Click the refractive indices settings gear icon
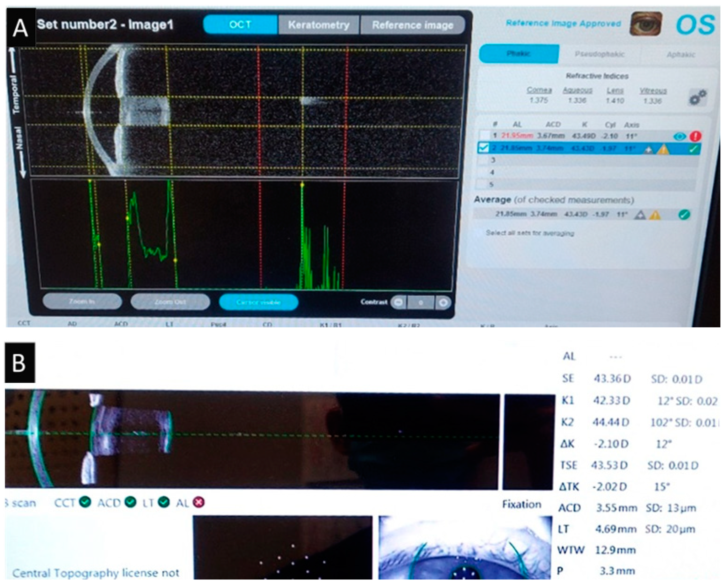The height and width of the screenshot is (587, 728). 697,97
